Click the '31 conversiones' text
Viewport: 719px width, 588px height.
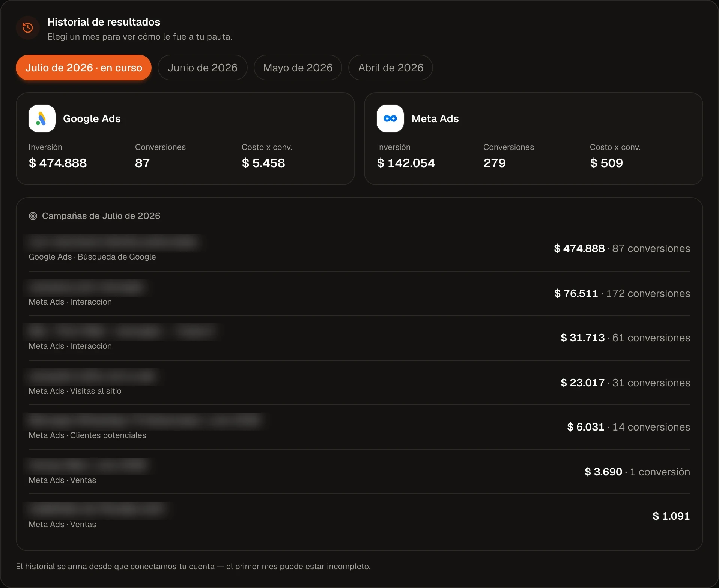[651, 383]
